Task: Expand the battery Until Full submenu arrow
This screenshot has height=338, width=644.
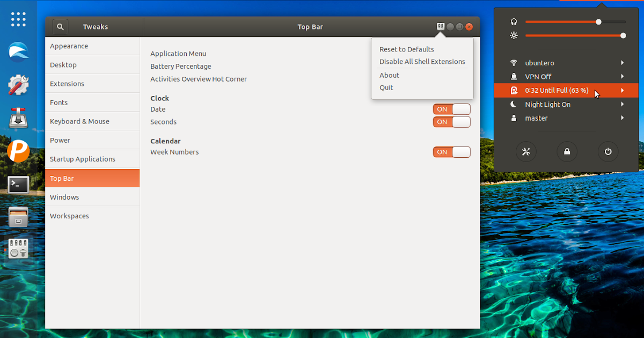Action: click(x=623, y=90)
